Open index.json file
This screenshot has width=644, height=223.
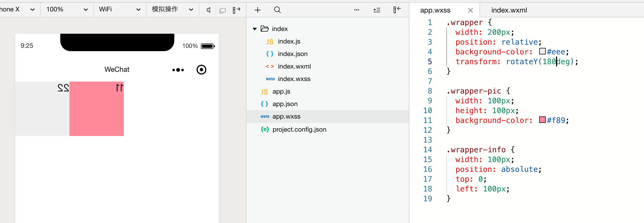[293, 54]
